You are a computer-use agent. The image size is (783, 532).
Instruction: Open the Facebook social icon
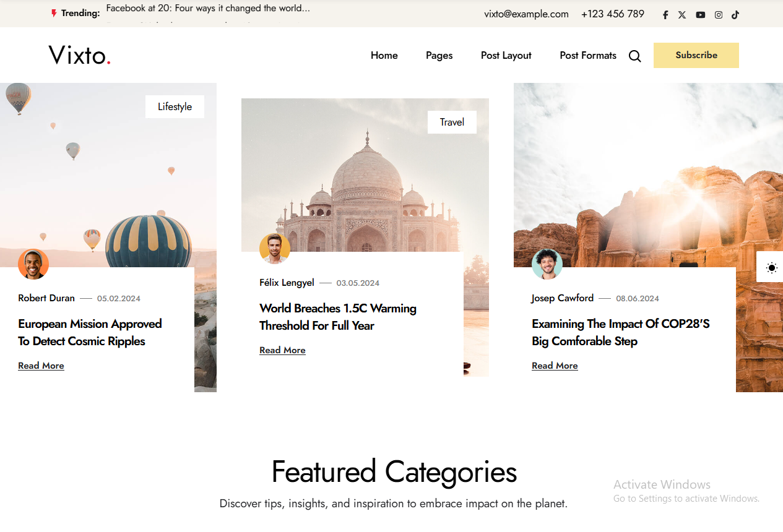pyautogui.click(x=665, y=15)
